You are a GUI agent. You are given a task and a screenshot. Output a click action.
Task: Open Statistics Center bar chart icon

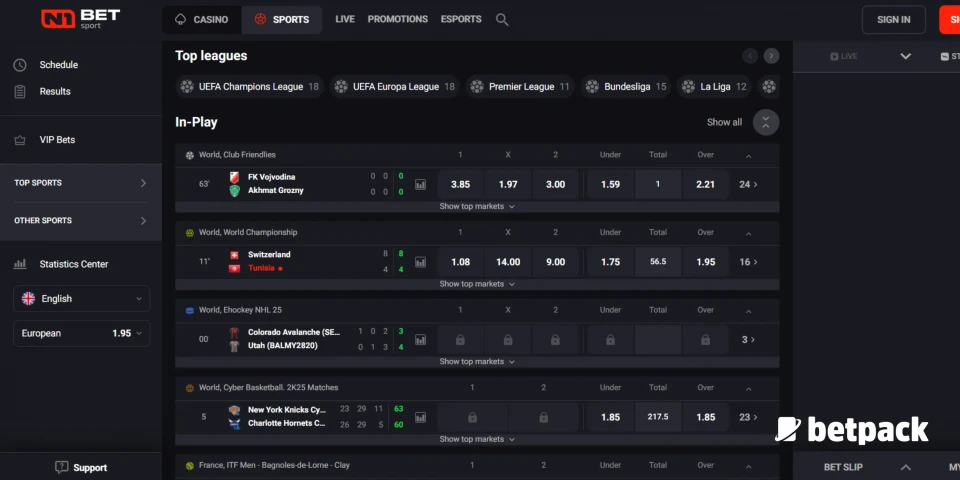(x=20, y=264)
